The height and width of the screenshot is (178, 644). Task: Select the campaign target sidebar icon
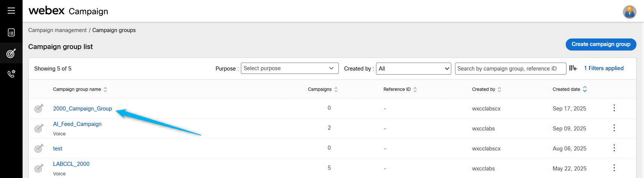pos(11,53)
